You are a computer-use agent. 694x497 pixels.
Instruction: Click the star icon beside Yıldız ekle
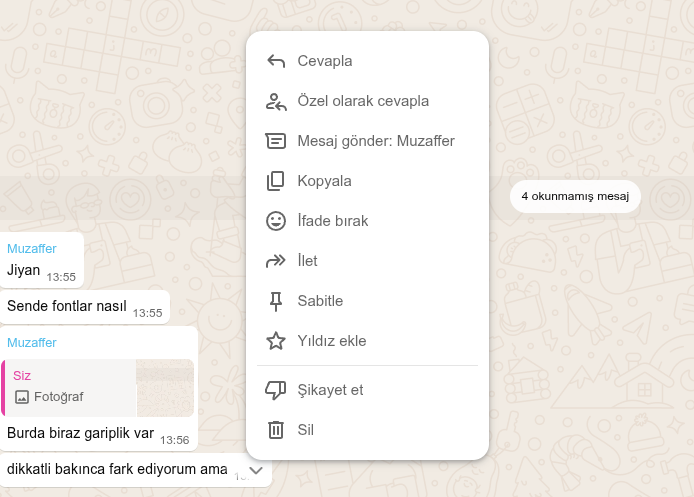pos(276,341)
